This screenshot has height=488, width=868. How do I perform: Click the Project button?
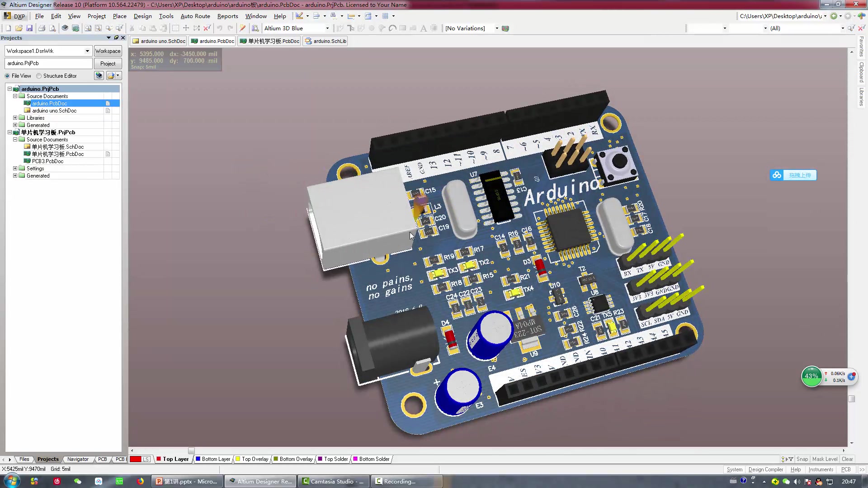(x=108, y=64)
